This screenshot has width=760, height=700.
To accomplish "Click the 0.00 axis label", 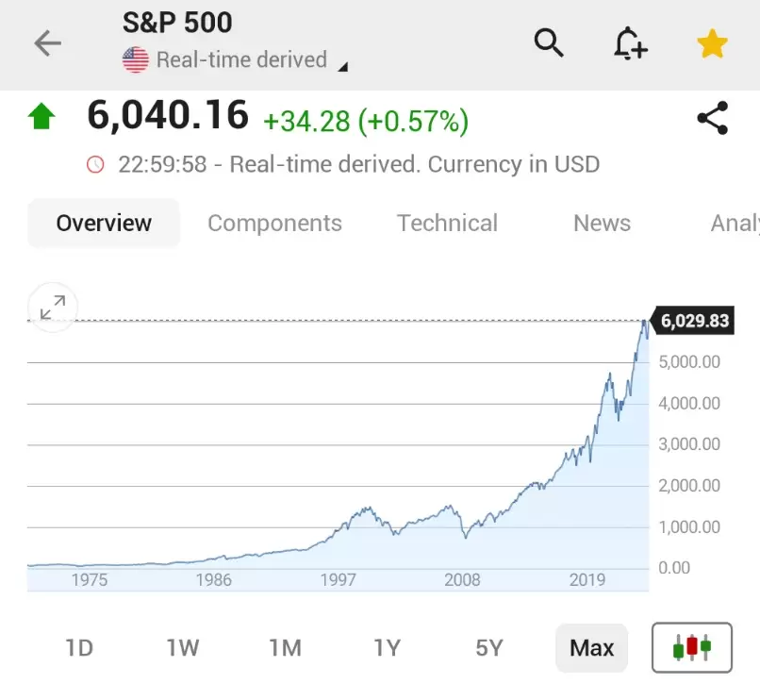I will [x=674, y=568].
